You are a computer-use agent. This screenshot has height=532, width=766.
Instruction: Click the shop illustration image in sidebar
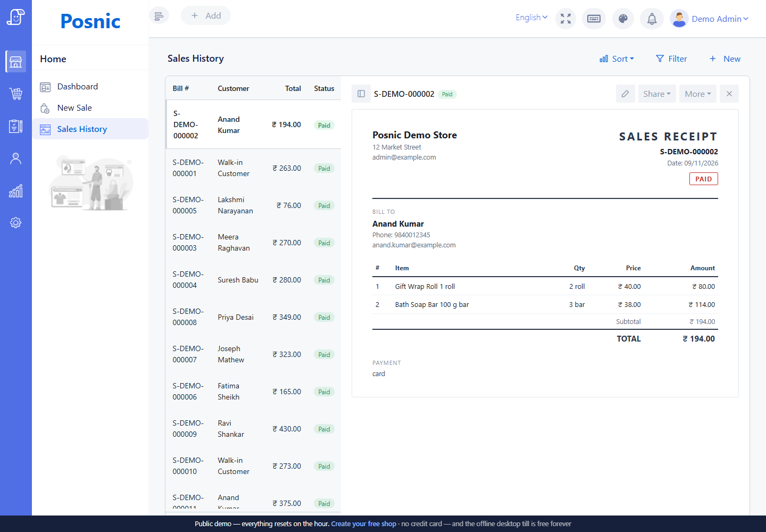(x=90, y=182)
